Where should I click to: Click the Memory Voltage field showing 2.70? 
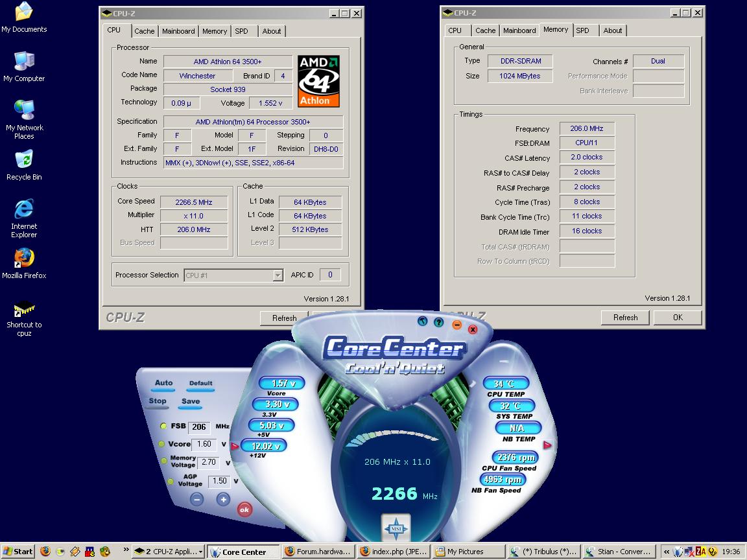[x=209, y=462]
